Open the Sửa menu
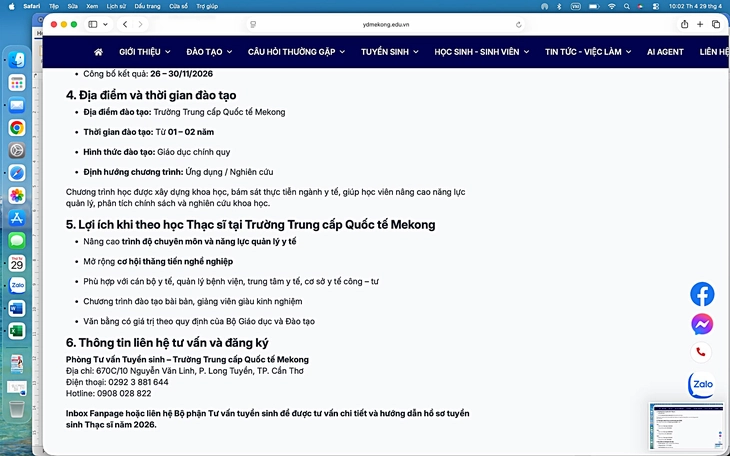This screenshot has height=456, width=730. point(72,7)
